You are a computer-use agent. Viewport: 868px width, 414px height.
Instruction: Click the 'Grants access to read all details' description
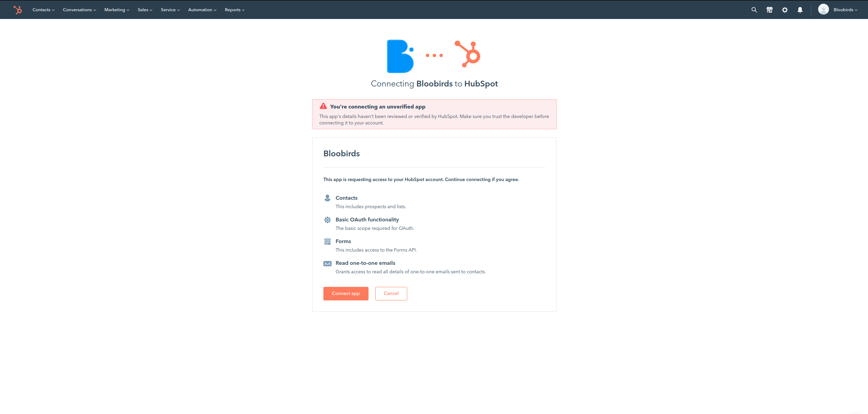[x=411, y=272]
